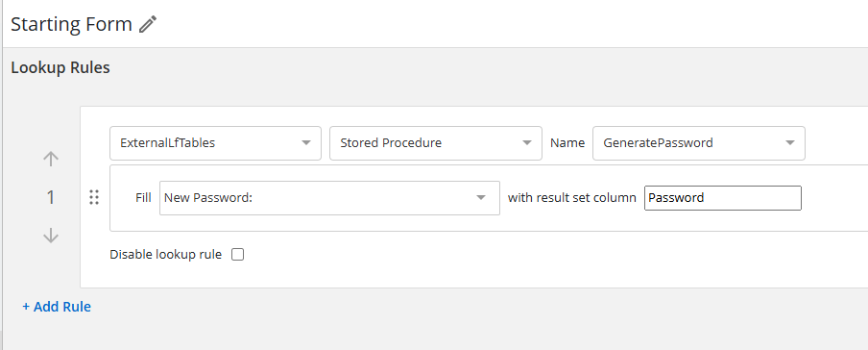Click the 'with result set column' label
The image size is (868, 350).
[572, 197]
